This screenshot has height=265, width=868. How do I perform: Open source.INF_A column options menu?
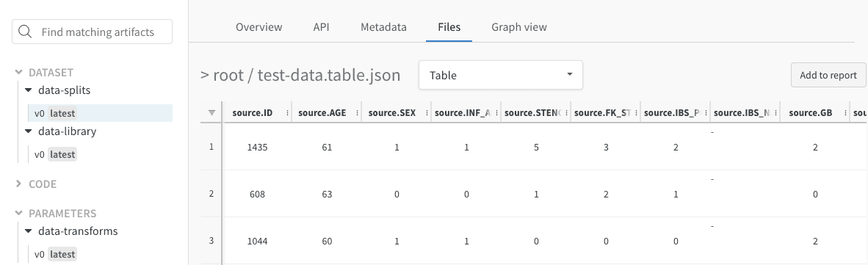coord(496,113)
